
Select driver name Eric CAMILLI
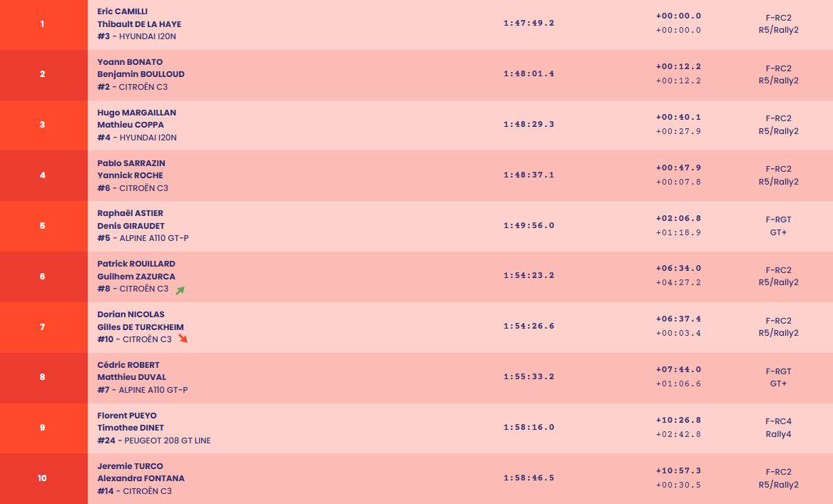point(123,11)
